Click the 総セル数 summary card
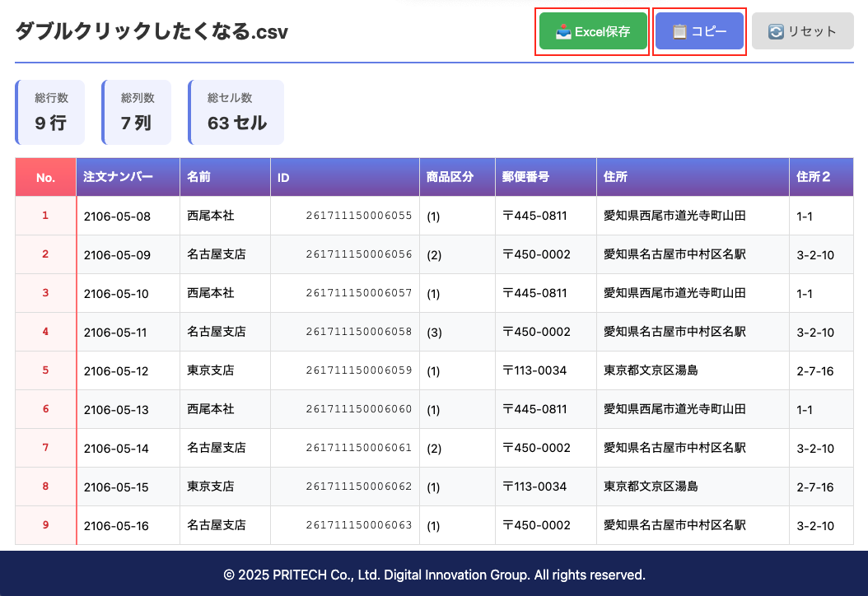868x596 pixels. [236, 113]
